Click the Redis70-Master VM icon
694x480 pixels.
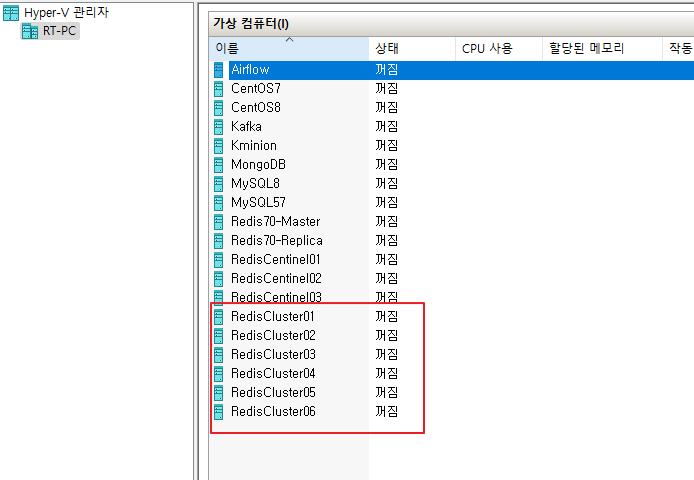(218, 222)
